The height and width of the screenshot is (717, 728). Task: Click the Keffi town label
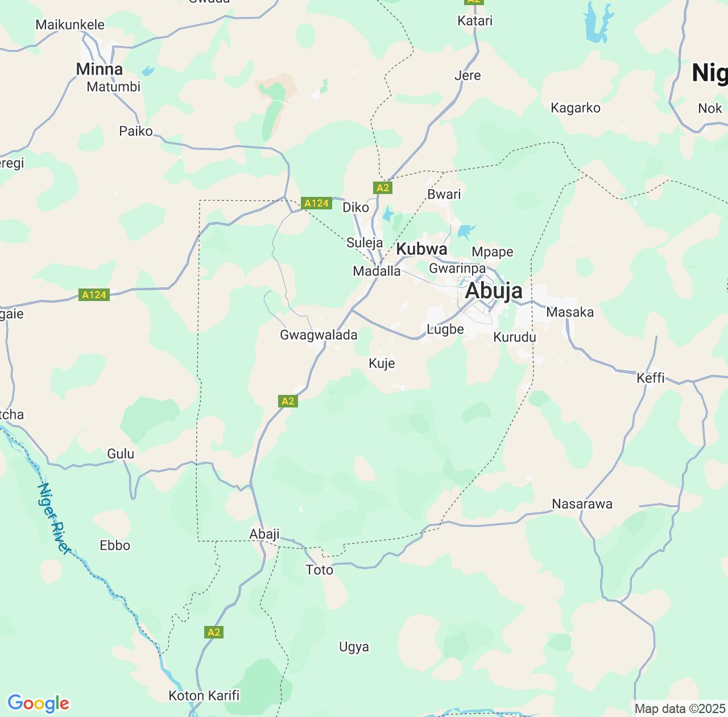pos(651,378)
